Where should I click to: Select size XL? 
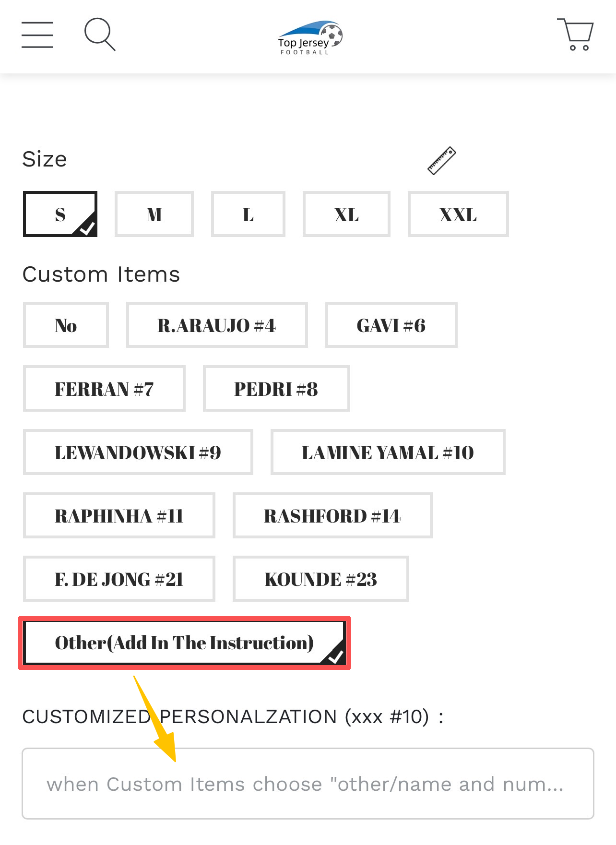346,214
